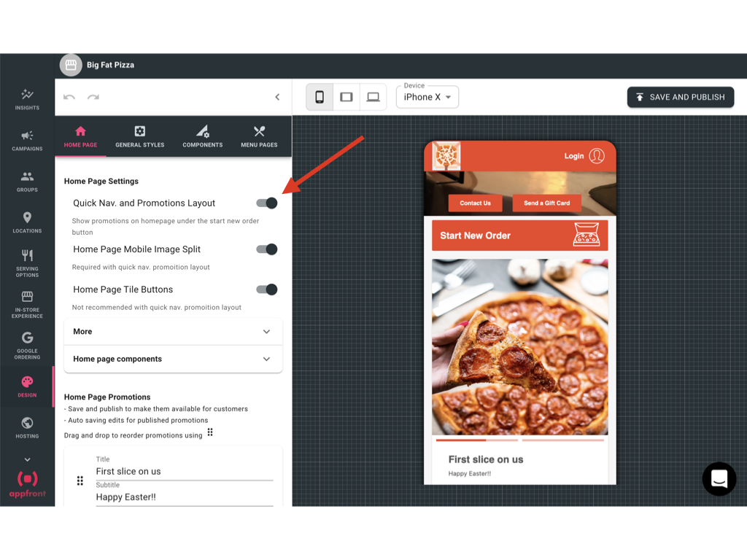Screen dimensions: 747x560
Task: Open Google Ordering section
Action: (27, 346)
